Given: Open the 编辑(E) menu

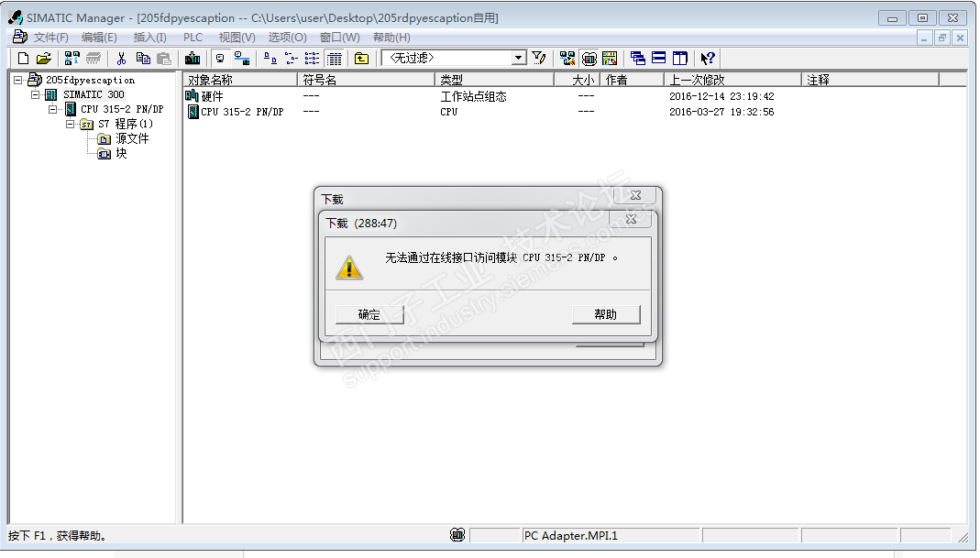Looking at the screenshot, I should (99, 38).
